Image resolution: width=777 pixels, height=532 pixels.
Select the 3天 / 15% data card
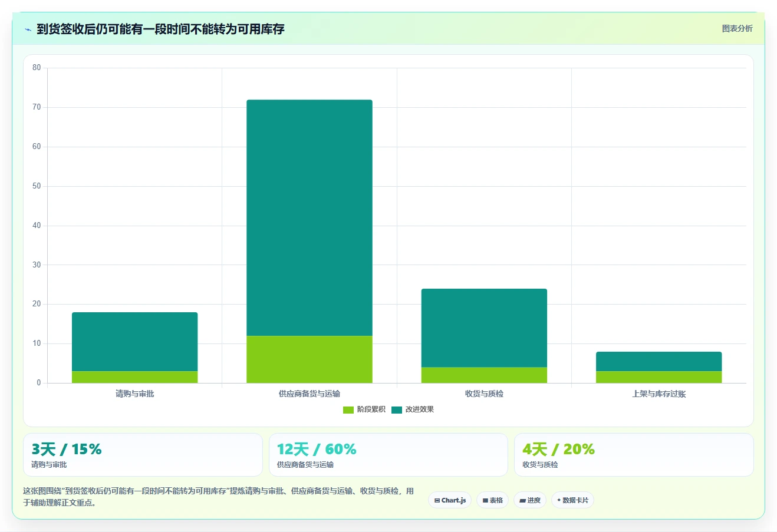tap(143, 455)
